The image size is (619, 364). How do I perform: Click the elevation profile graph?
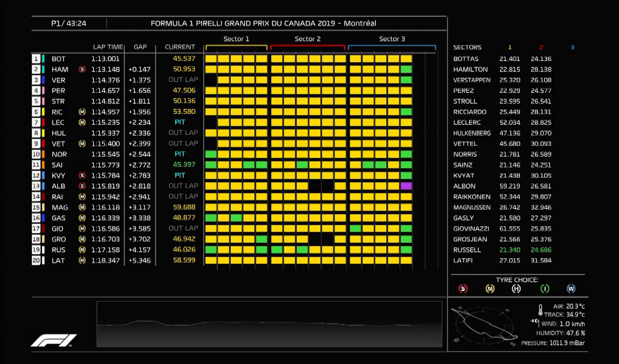pyautogui.click(x=269, y=324)
